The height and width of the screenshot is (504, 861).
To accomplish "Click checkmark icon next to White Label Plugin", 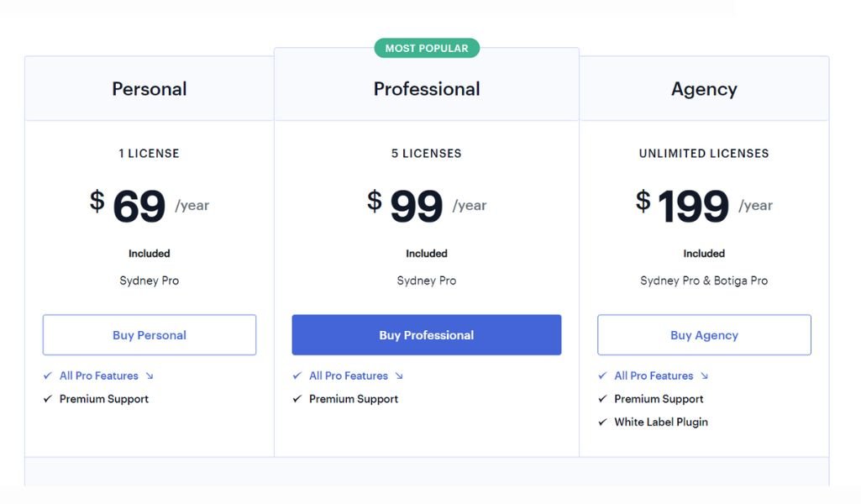I will [603, 423].
